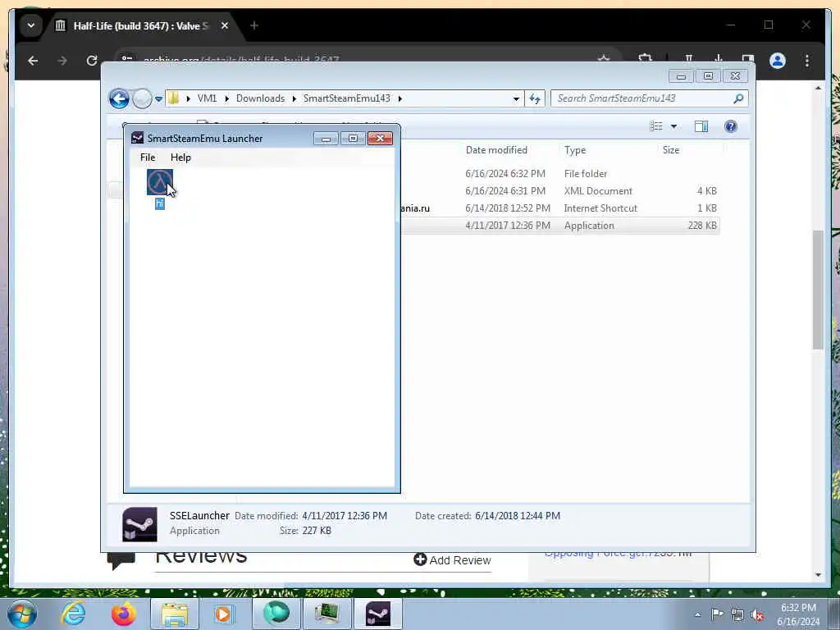Change the Explorer view style icon
840x630 pixels.
656,126
